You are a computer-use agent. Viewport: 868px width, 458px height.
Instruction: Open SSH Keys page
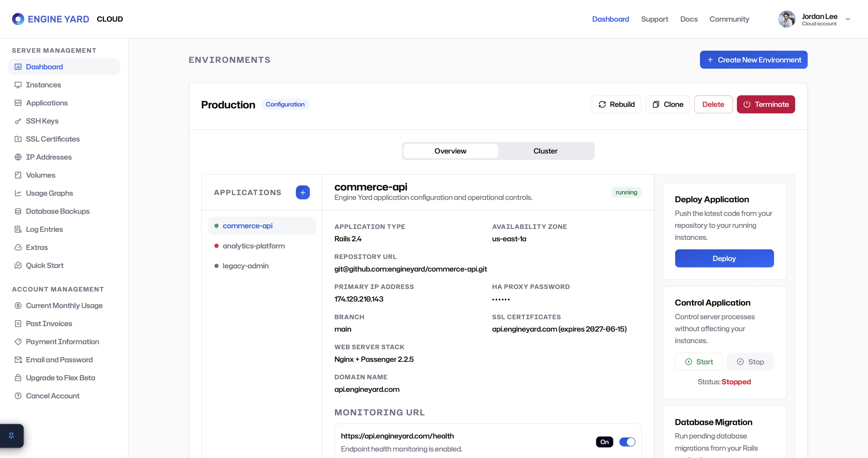(64, 121)
